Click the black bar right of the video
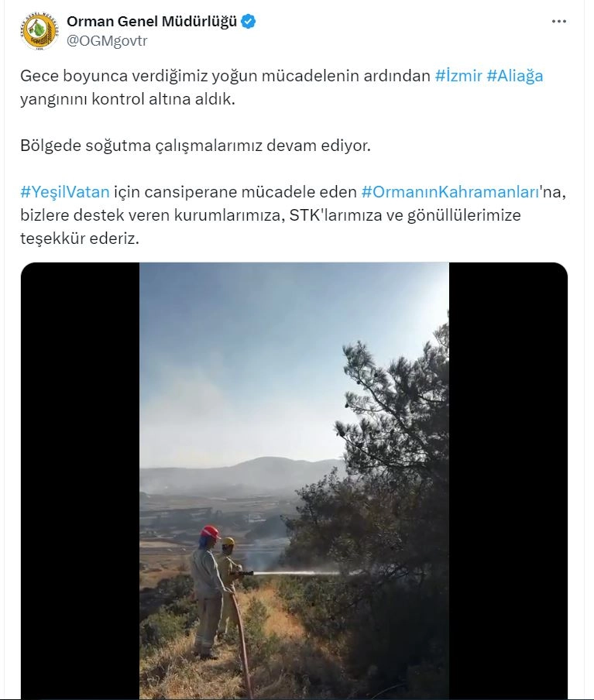This screenshot has width=594, height=700. (509, 480)
